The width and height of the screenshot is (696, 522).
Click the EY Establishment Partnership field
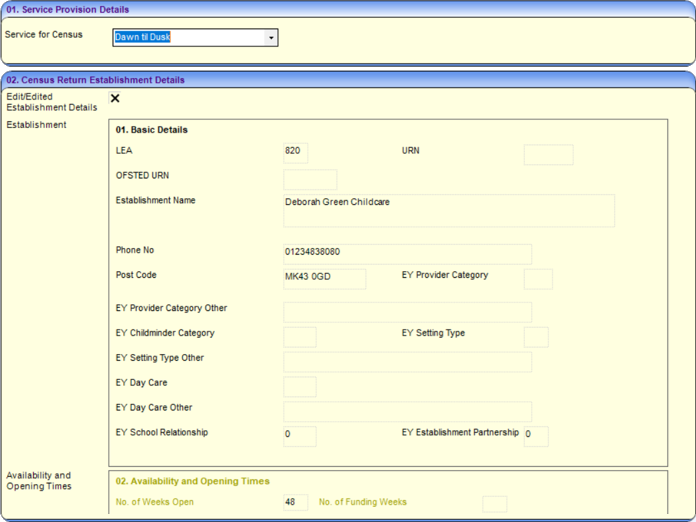[536, 436]
